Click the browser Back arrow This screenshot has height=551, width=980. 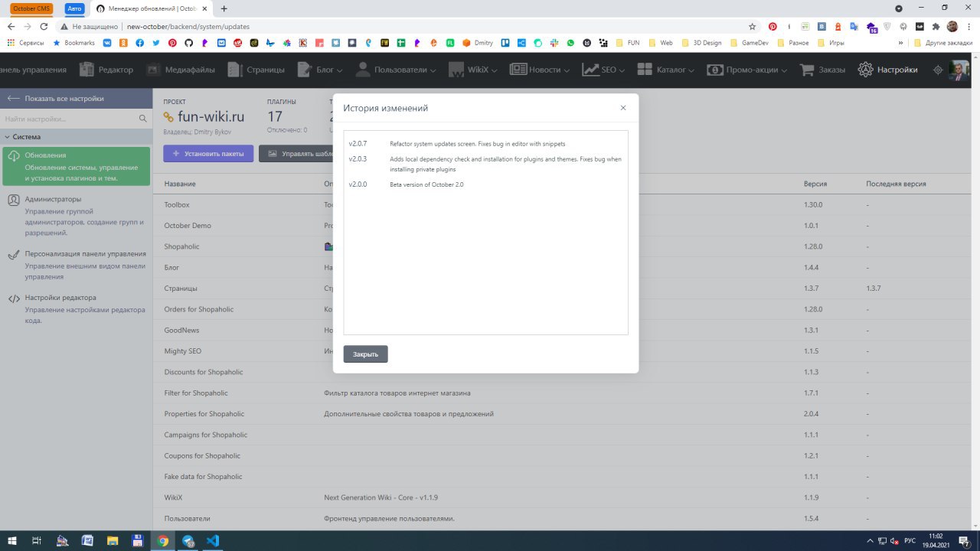click(x=11, y=26)
